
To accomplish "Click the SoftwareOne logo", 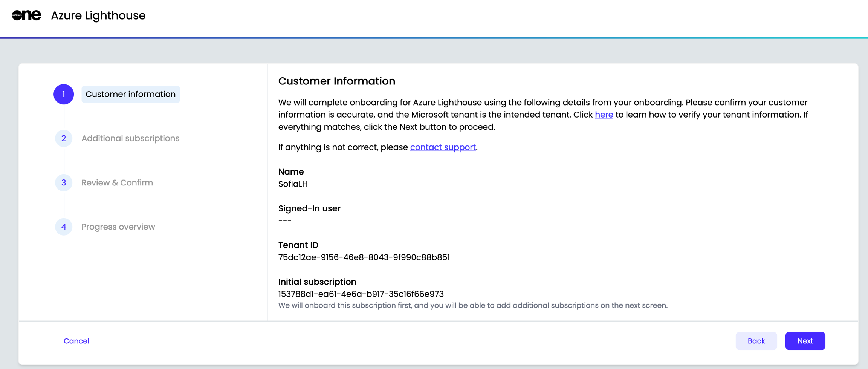I will [26, 15].
